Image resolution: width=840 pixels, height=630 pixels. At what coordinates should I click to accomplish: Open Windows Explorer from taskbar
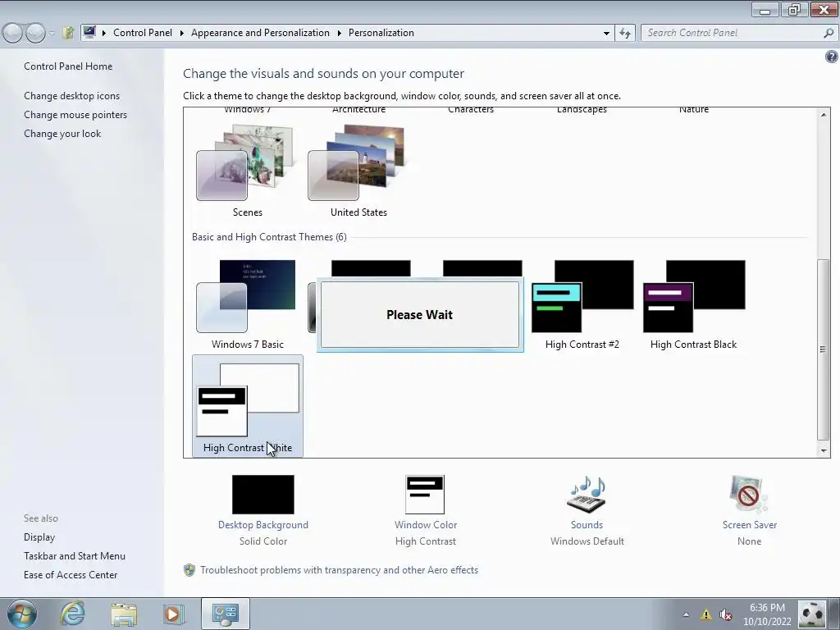pos(124,614)
